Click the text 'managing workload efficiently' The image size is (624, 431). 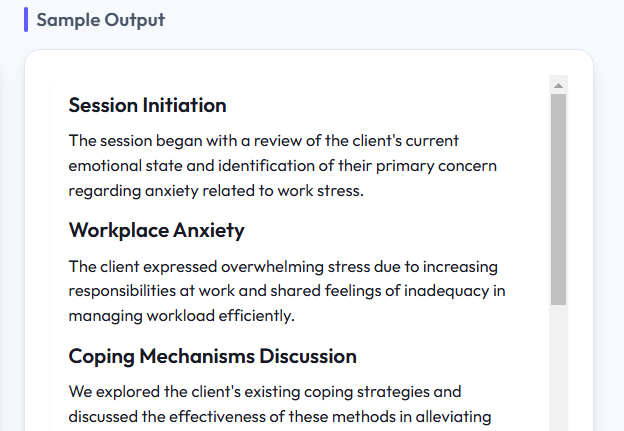(x=181, y=316)
